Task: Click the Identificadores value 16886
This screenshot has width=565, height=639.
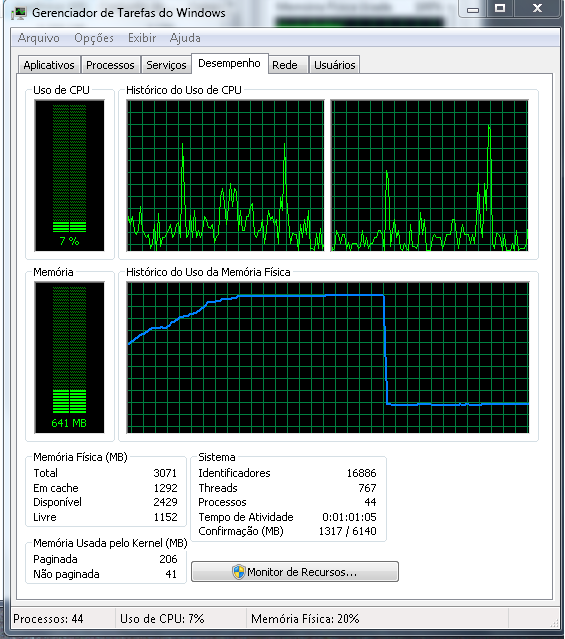Action: [361, 473]
